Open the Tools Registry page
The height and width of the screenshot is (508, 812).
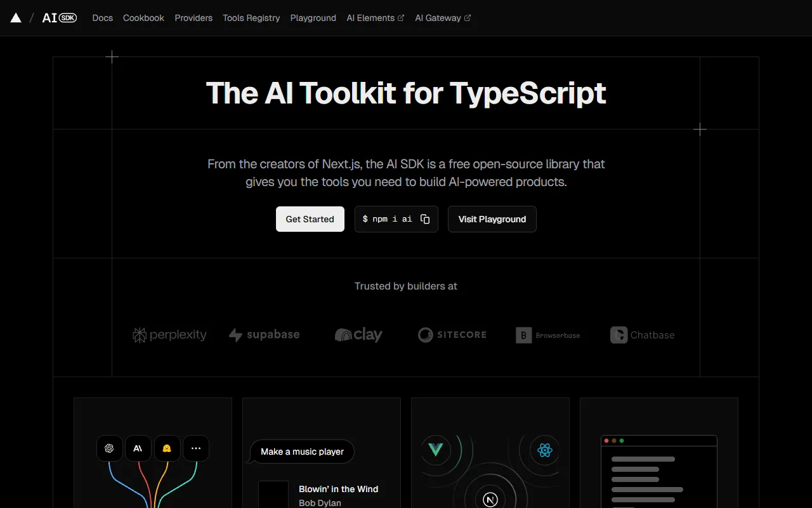click(x=251, y=18)
